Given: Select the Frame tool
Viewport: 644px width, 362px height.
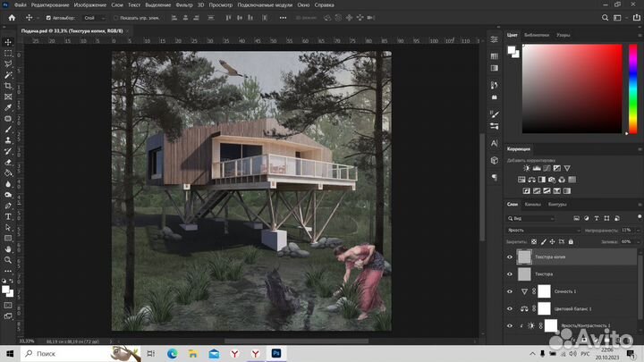Looking at the screenshot, I should [8, 97].
